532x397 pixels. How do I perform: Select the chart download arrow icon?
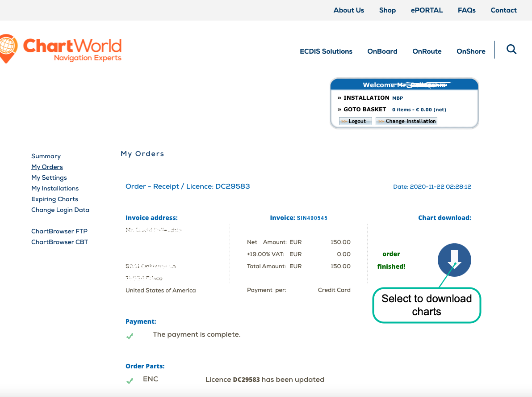point(454,260)
